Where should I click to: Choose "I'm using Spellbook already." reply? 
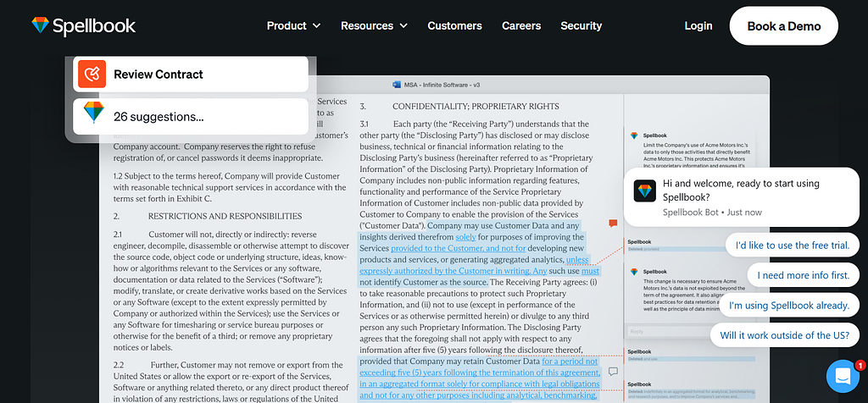789,305
